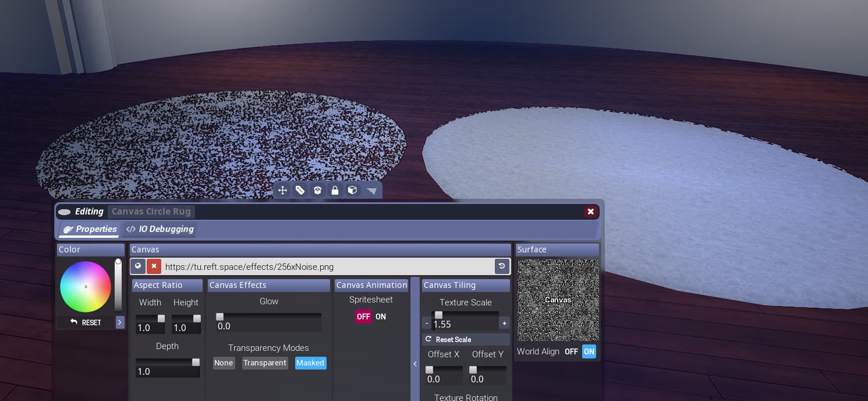This screenshot has width=868, height=401.
Task: Turn Spritesheet ON
Action: [x=381, y=316]
